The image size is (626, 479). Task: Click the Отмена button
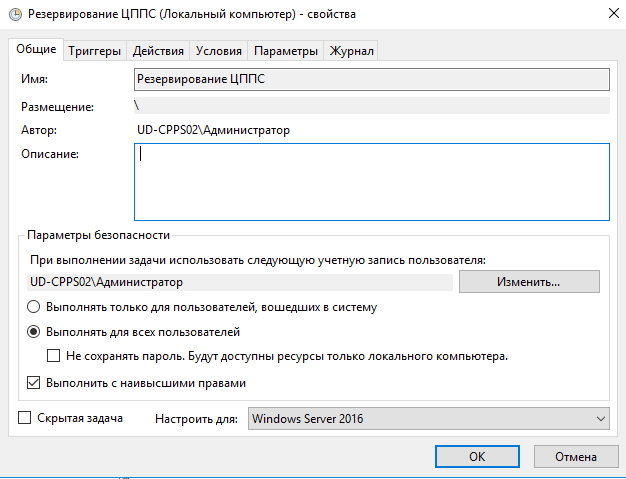point(576,456)
